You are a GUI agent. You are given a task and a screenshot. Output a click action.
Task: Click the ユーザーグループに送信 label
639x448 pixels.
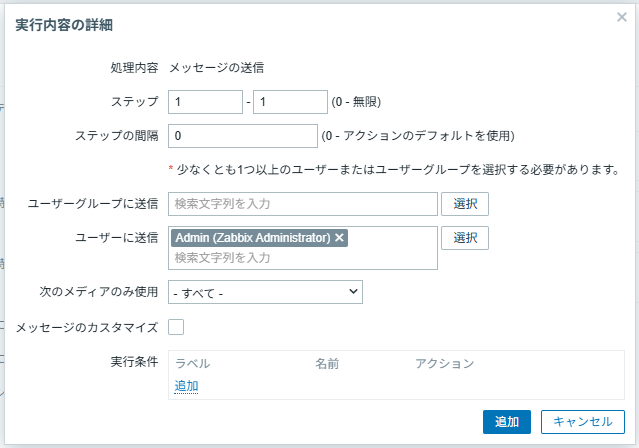point(93,204)
